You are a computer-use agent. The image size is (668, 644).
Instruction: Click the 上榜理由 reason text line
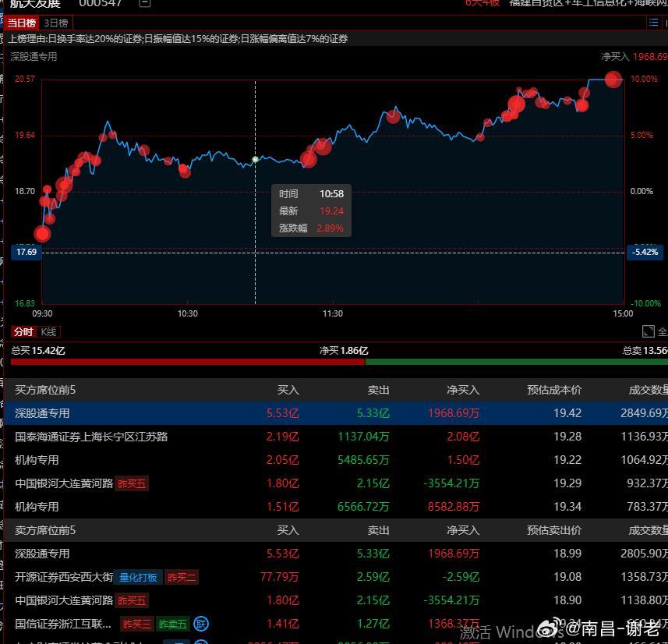pos(178,39)
